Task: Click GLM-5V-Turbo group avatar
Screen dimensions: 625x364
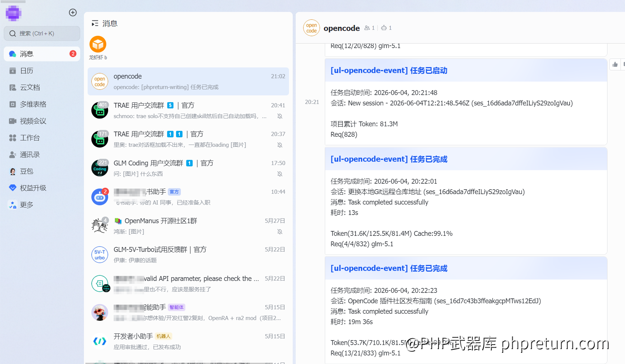Action: [x=100, y=255]
